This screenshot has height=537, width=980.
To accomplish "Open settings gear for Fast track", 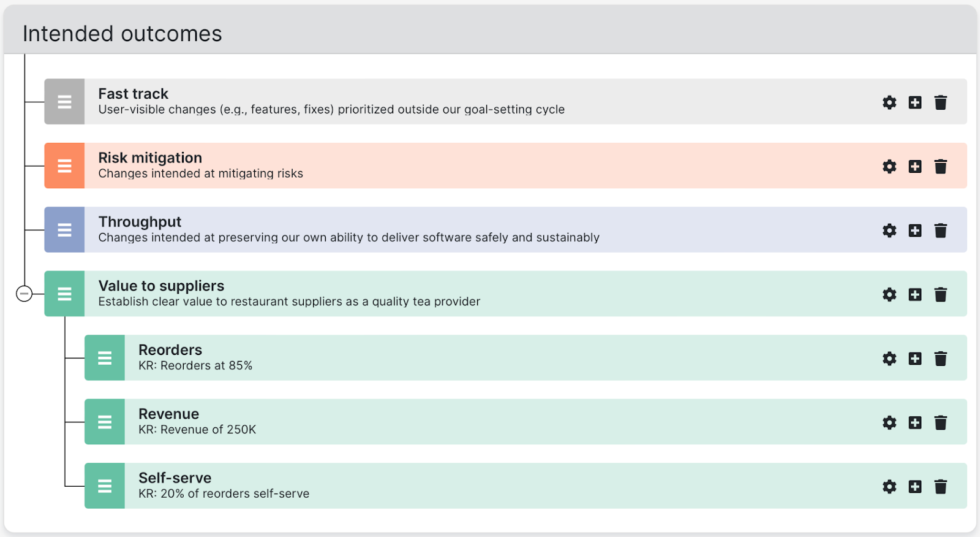I will coord(889,102).
